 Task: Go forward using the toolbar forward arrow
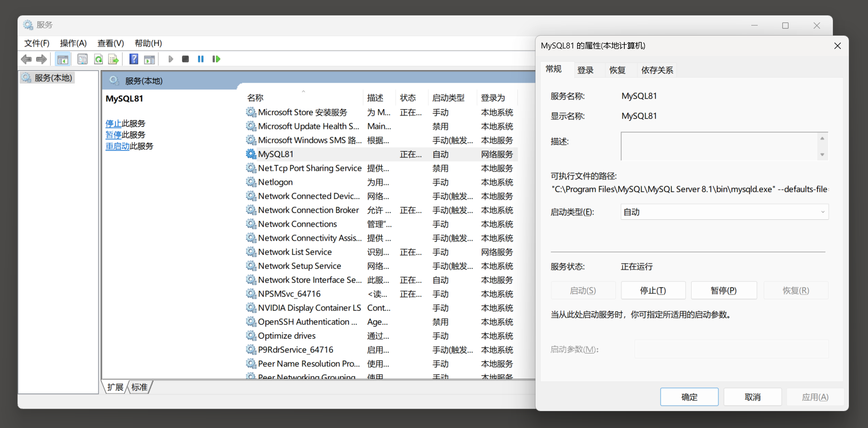tap(41, 59)
